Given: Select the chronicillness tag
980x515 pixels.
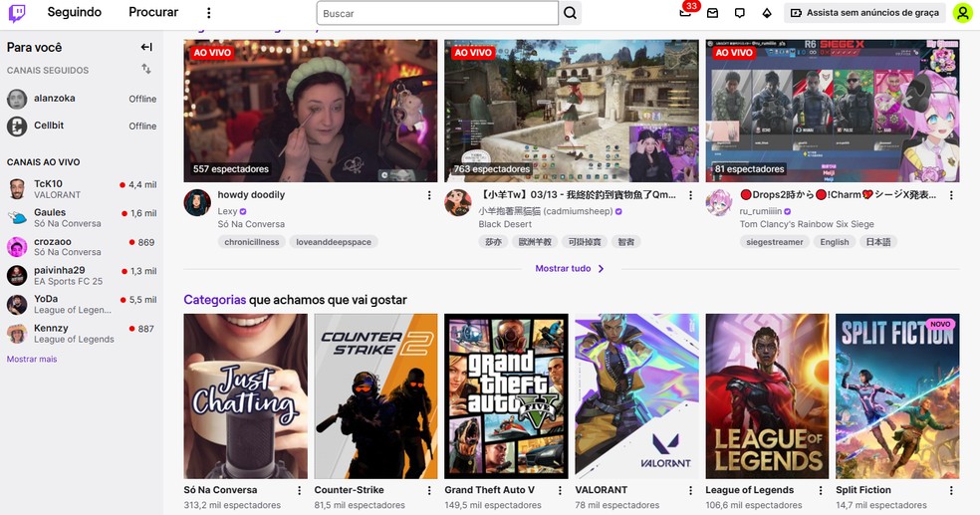Looking at the screenshot, I should pos(252,242).
